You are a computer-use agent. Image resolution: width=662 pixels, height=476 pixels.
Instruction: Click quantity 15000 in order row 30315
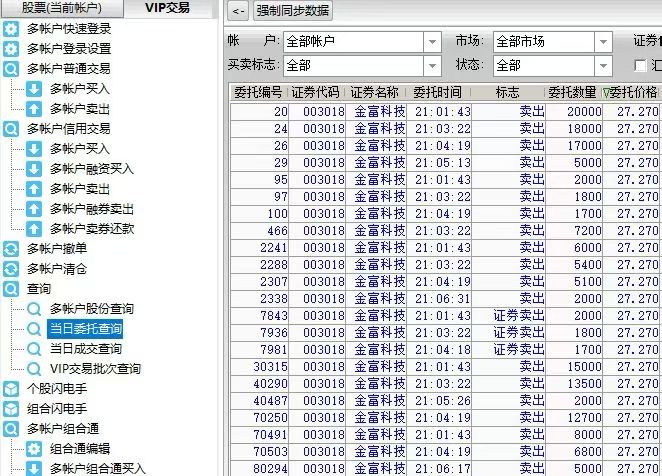584,367
